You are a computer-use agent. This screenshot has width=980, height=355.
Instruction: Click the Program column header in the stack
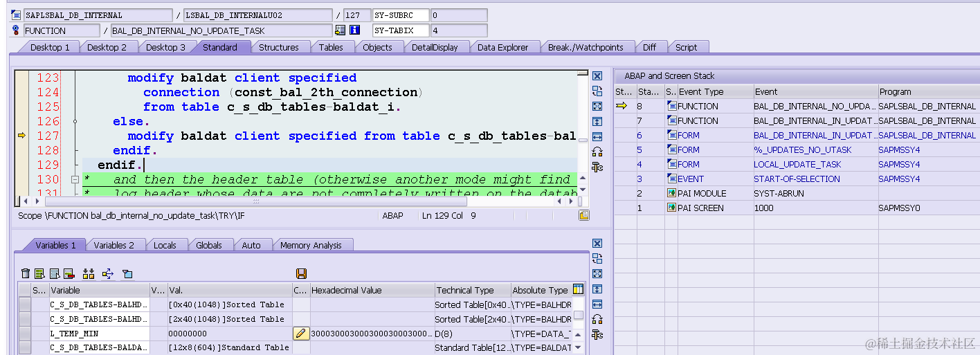[928, 91]
